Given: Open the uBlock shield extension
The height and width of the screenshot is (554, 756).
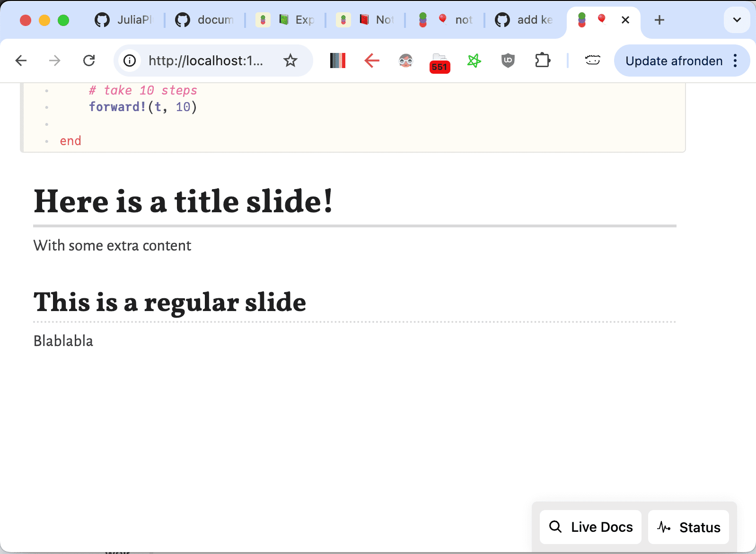Looking at the screenshot, I should click(508, 61).
